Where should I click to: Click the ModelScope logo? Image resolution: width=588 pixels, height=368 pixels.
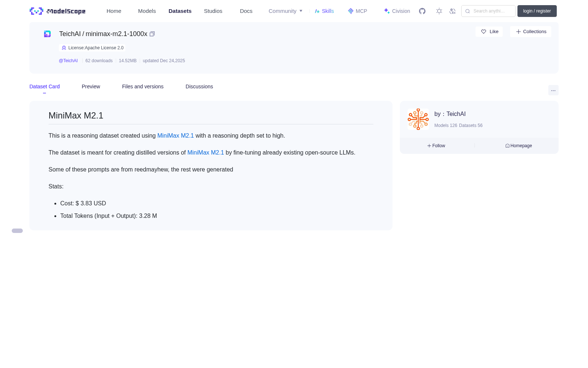click(57, 11)
